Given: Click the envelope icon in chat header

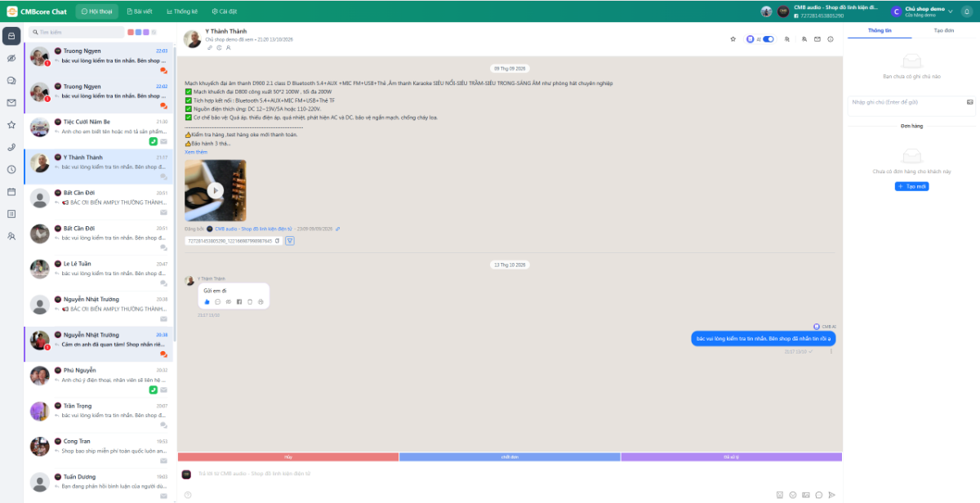Looking at the screenshot, I should [x=817, y=39].
